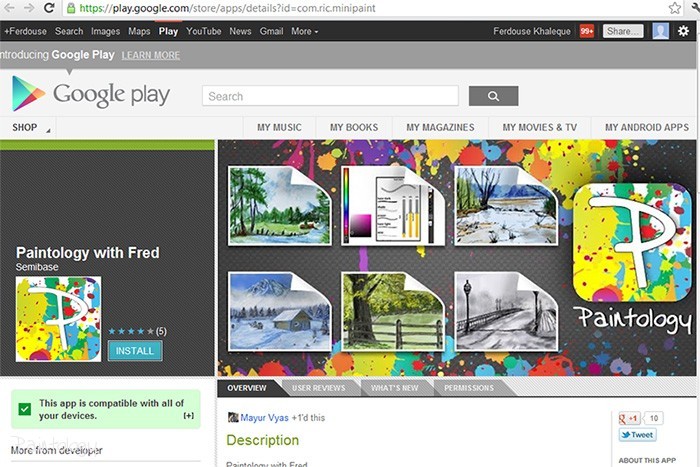Click the Mayur Vyas name link
Viewport: 700px width, 467px height.
(x=264, y=417)
